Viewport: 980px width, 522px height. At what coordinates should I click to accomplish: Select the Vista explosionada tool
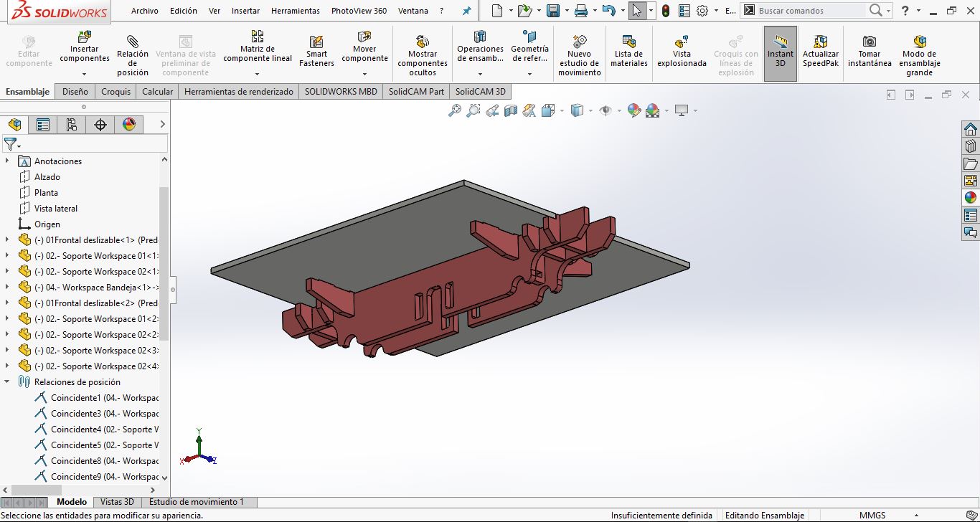point(682,42)
